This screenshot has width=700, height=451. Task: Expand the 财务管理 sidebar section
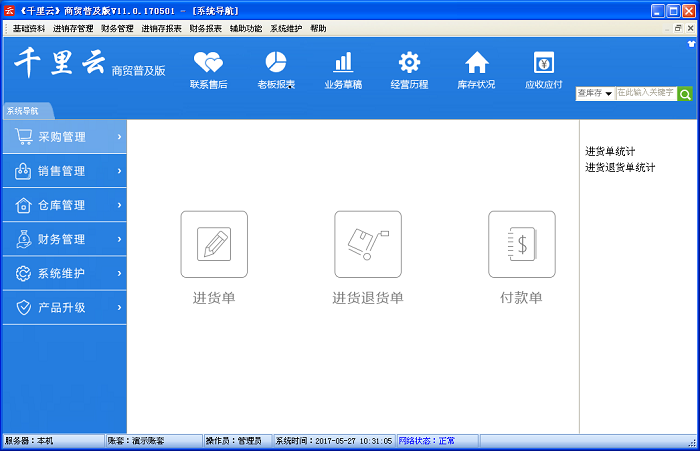[64, 239]
